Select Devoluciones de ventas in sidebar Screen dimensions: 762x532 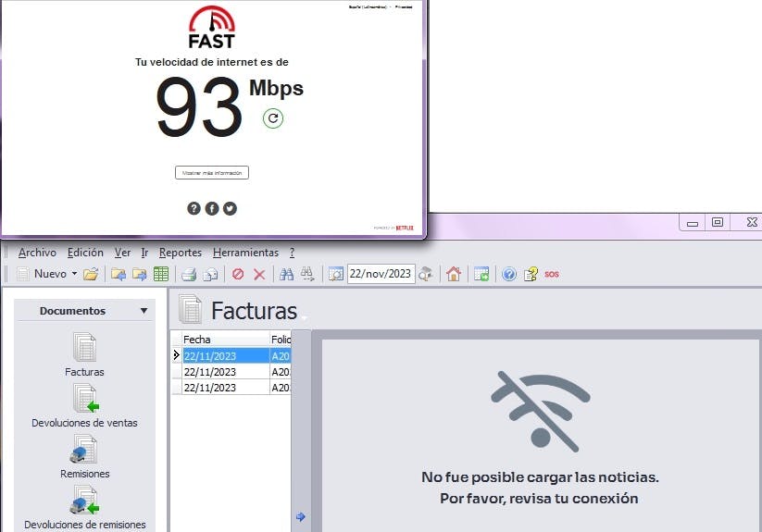click(x=84, y=406)
